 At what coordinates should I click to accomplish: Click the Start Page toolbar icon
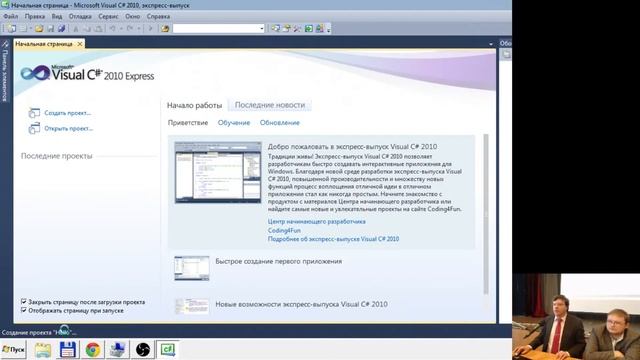tap(309, 29)
